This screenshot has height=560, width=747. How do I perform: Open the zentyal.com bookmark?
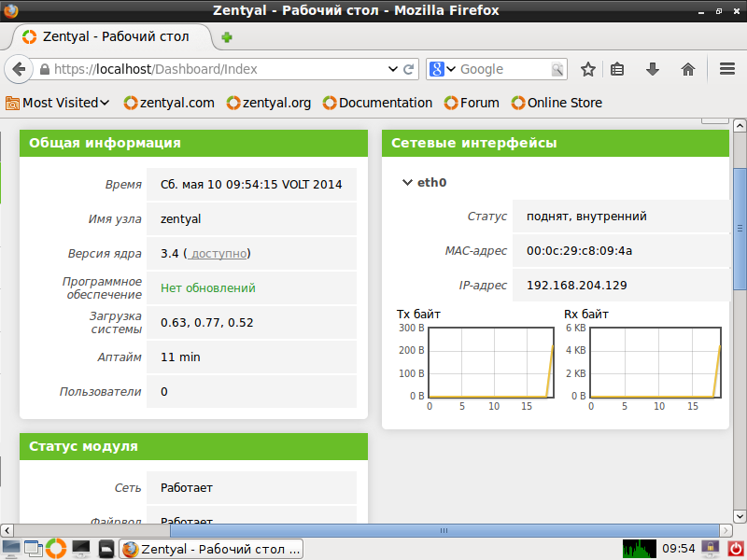tap(169, 103)
